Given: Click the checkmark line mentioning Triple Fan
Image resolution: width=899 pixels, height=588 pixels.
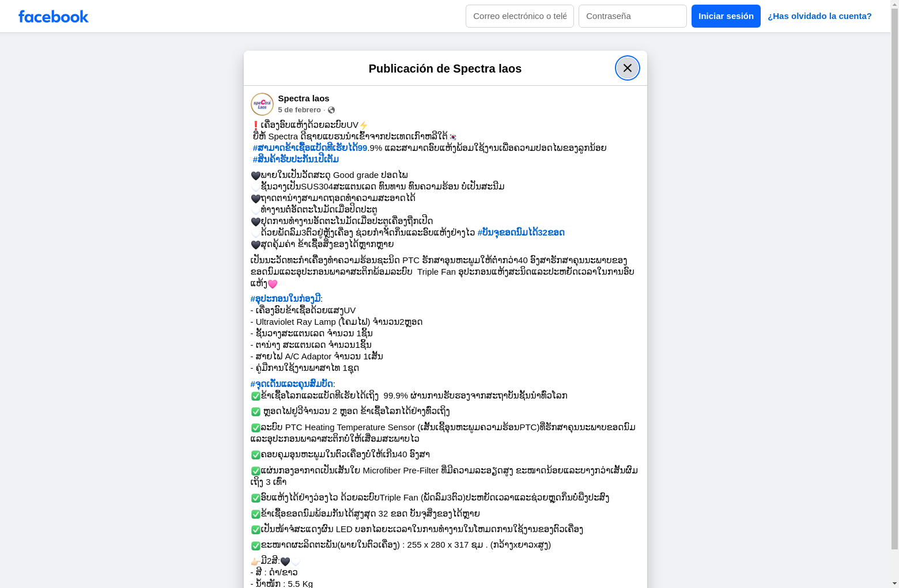Looking at the screenshot, I should [x=430, y=498].
